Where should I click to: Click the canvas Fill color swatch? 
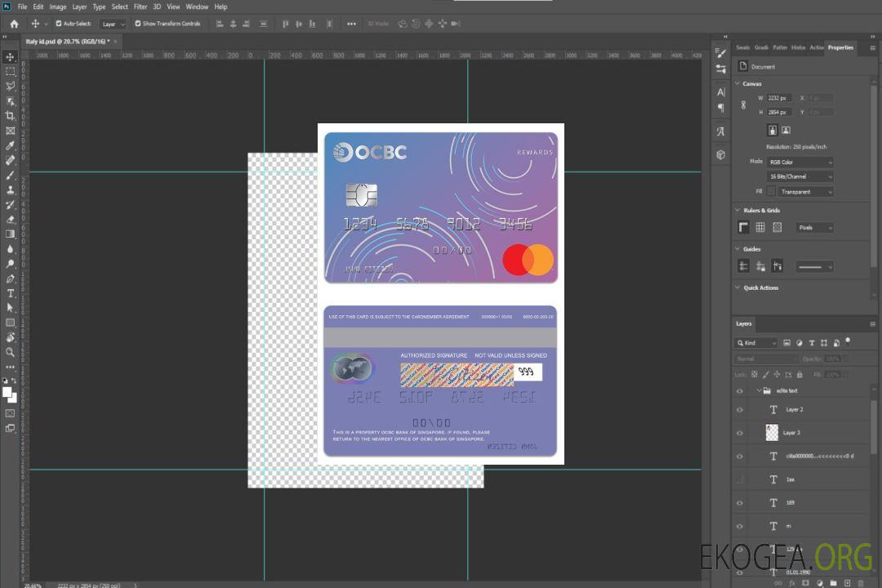click(771, 191)
